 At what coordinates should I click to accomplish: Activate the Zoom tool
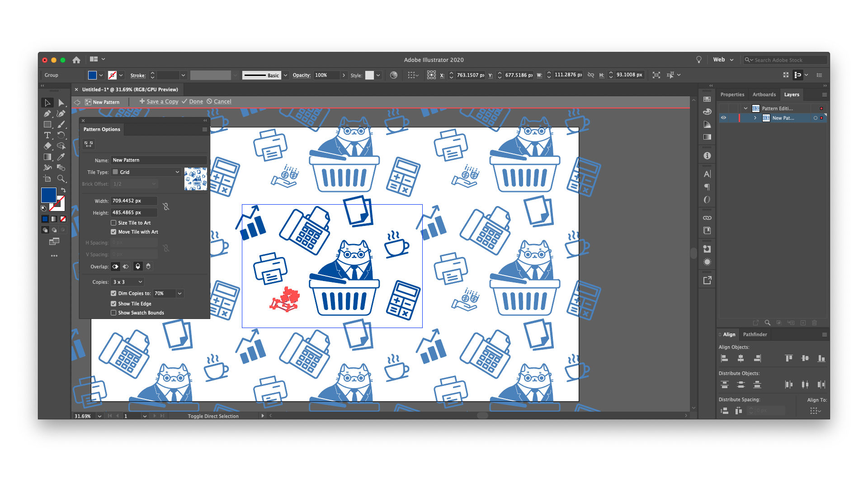(x=61, y=178)
